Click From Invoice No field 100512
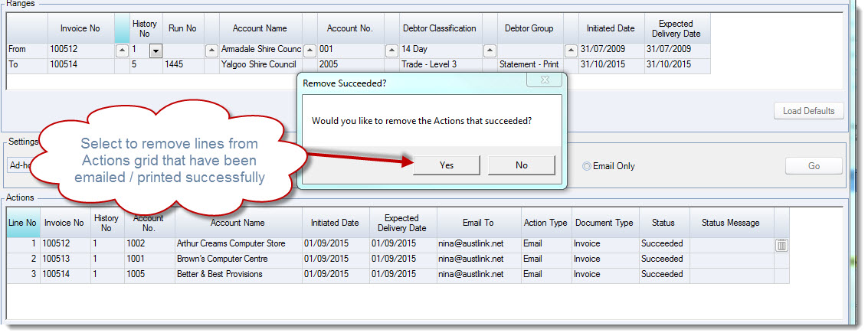This screenshot has width=868, height=336. 80,49
